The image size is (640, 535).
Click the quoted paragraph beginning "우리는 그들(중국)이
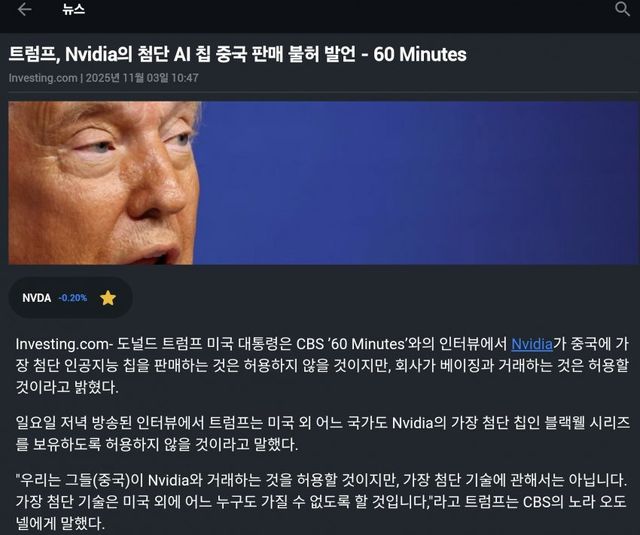pos(322,501)
